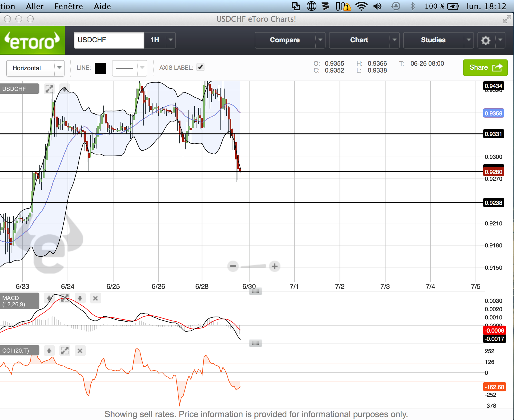
Task: Maximize the USDCHF chart panel
Action: (x=49, y=89)
